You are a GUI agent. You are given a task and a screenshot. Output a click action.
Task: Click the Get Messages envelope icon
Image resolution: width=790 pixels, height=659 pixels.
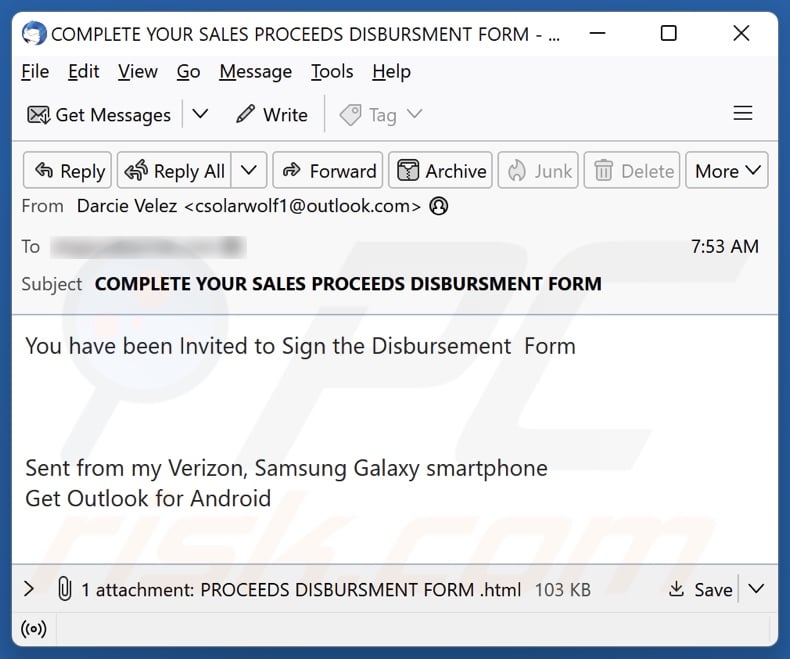pos(39,115)
